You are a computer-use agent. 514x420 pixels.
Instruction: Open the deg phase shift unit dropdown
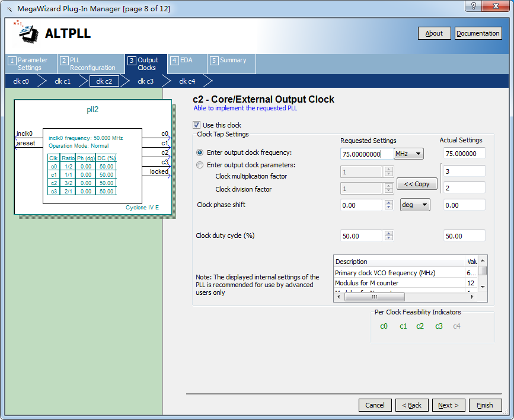[415, 205]
